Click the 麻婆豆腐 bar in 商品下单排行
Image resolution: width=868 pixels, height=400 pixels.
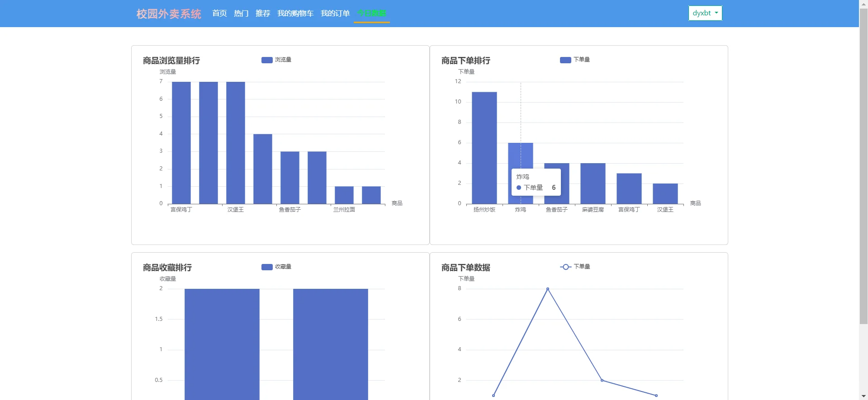click(593, 184)
